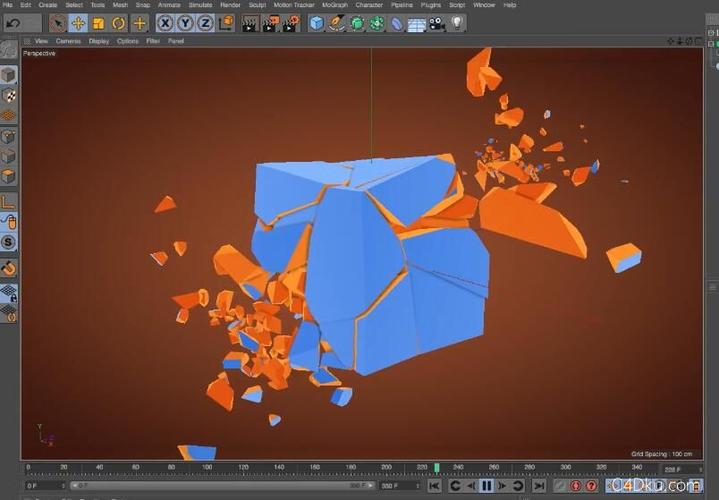Go to the end of animation
This screenshot has width=719, height=500.
pos(539,485)
